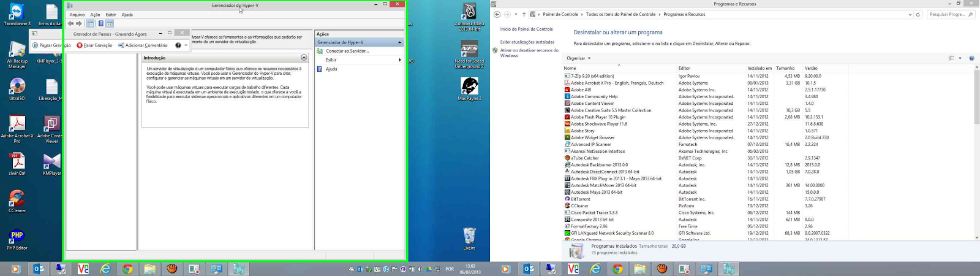Open the view options dropdown arrow
Image resolution: width=980 pixels, height=276 pixels.
[x=960, y=58]
